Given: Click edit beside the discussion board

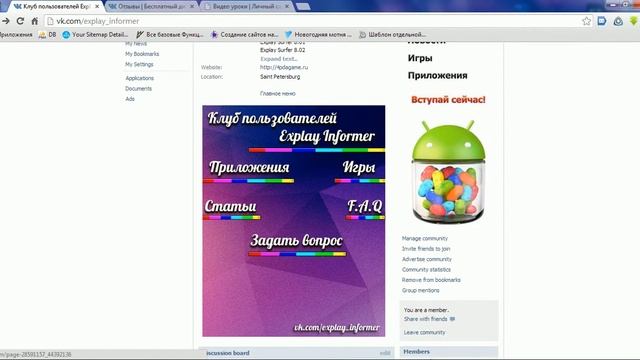Looking at the screenshot, I should (x=385, y=353).
